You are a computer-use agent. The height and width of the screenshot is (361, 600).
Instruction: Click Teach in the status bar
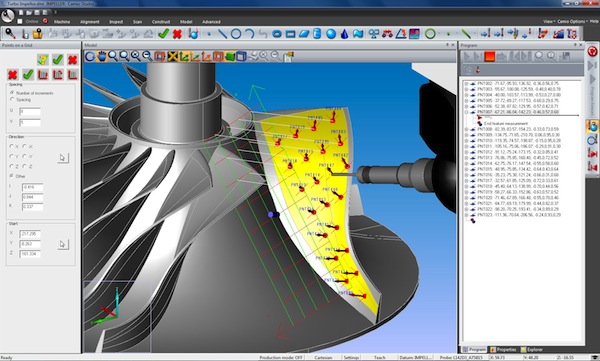379,358
